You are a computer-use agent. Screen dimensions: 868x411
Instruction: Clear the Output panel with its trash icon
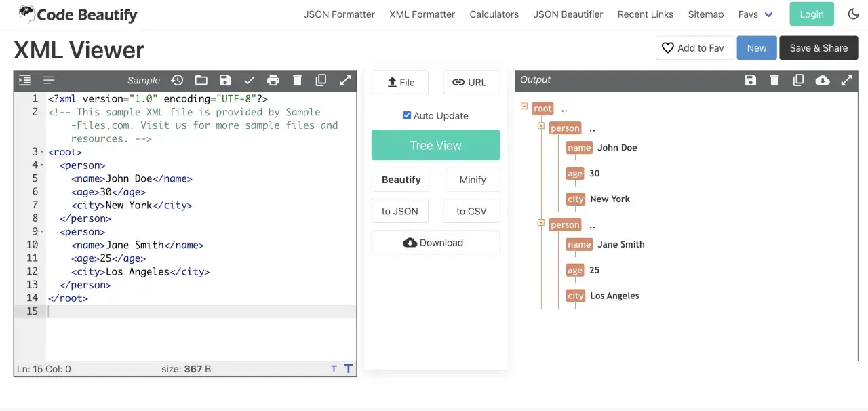pyautogui.click(x=774, y=80)
